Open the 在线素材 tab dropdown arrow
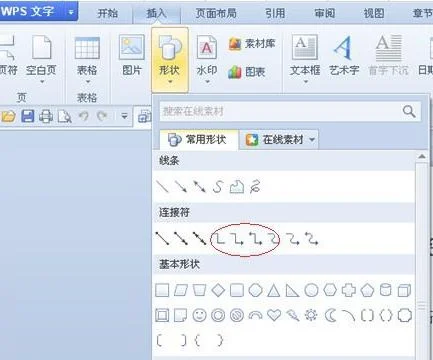The width and height of the screenshot is (433, 360). pos(312,140)
